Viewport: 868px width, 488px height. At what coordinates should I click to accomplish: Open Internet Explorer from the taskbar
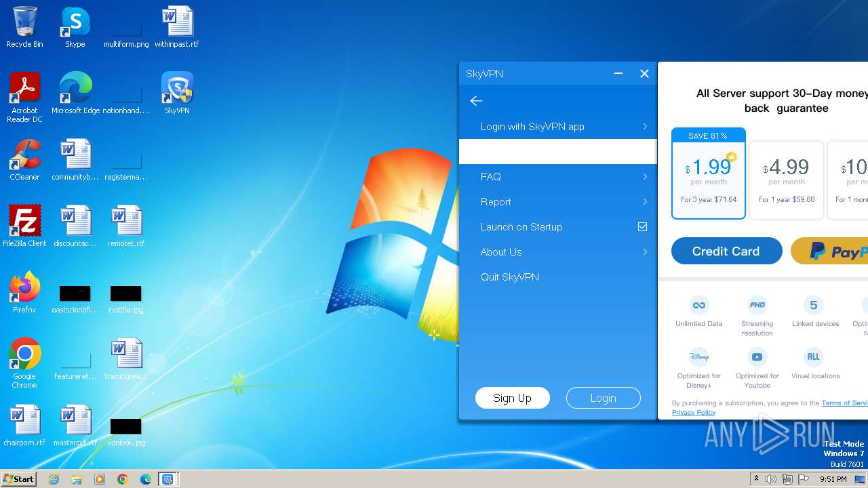coord(54,479)
